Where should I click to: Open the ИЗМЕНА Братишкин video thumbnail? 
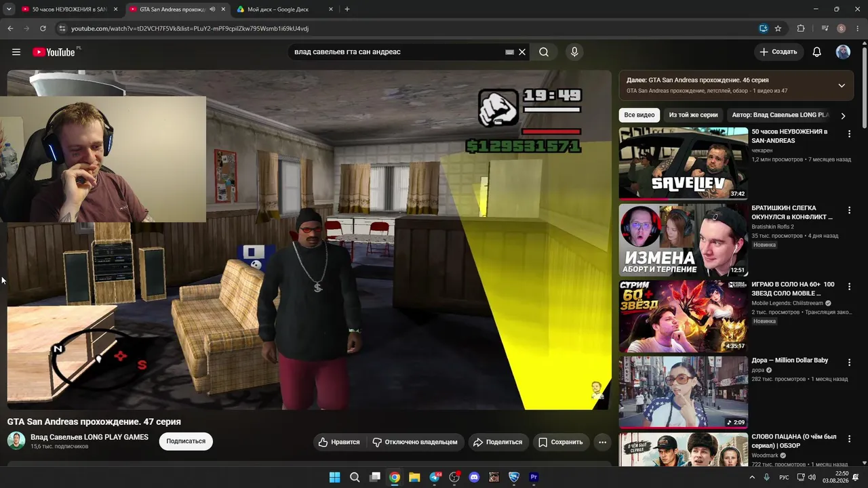pos(684,239)
